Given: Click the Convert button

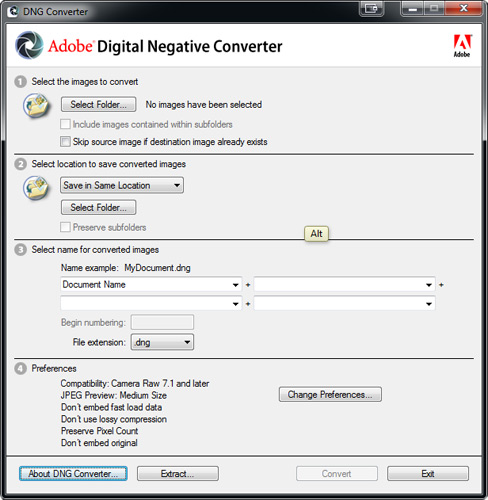Looking at the screenshot, I should (337, 474).
